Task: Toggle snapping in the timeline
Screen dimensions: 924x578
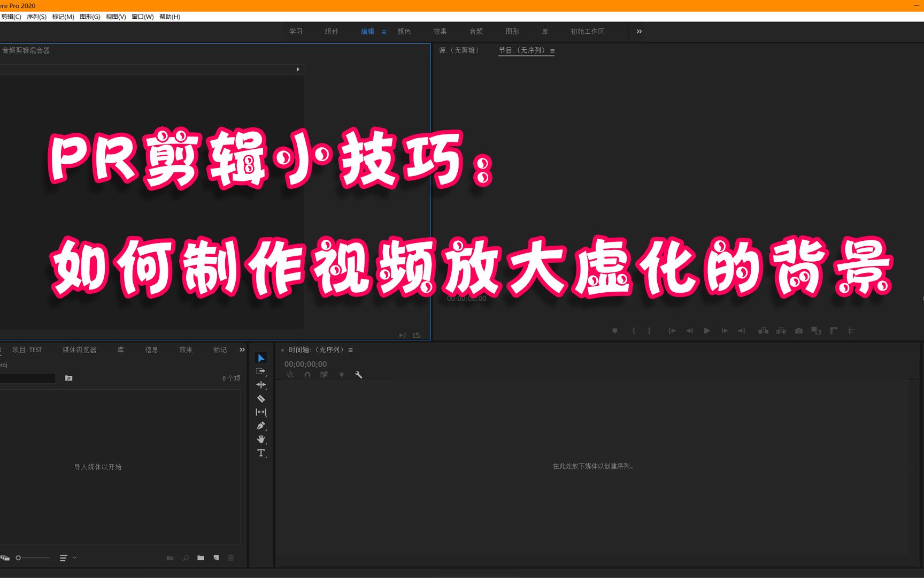Action: point(307,375)
